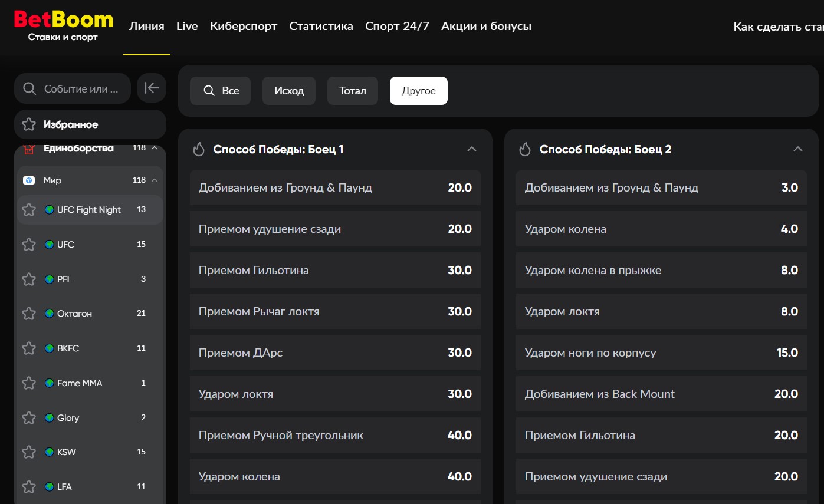Select the Все market filter
The image size is (824, 504).
(221, 91)
